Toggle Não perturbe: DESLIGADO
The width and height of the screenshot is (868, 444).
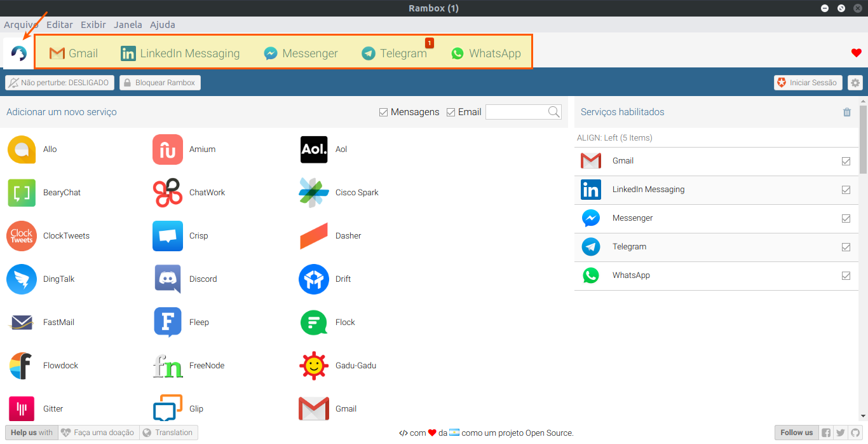point(60,83)
